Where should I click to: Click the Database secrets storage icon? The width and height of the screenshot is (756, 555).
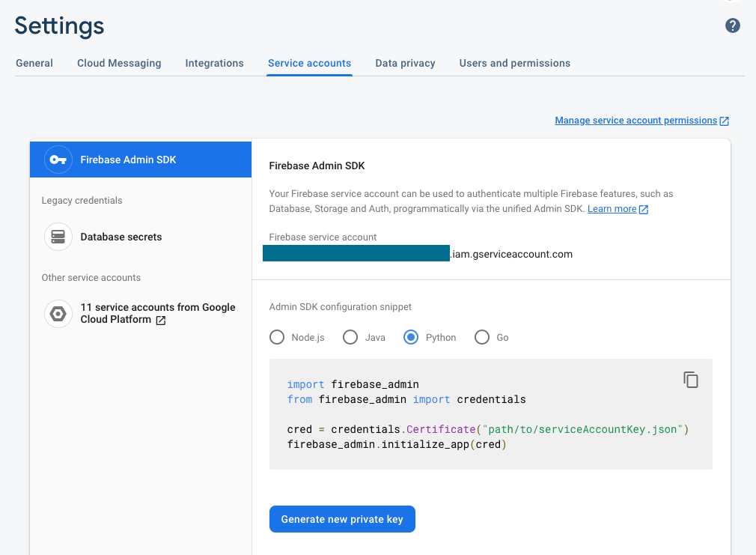[58, 237]
